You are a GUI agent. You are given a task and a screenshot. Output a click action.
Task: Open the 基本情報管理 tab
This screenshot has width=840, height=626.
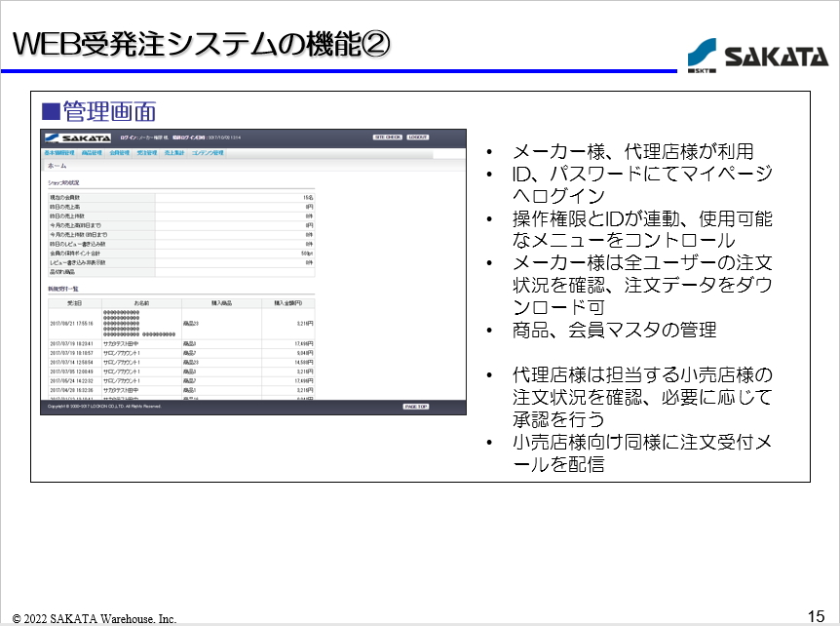click(x=59, y=153)
